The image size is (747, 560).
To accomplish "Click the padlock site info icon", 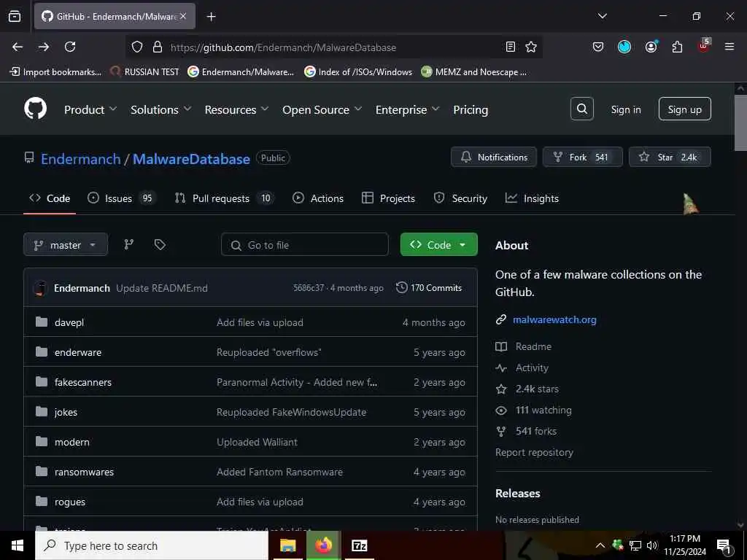I will coord(158,47).
